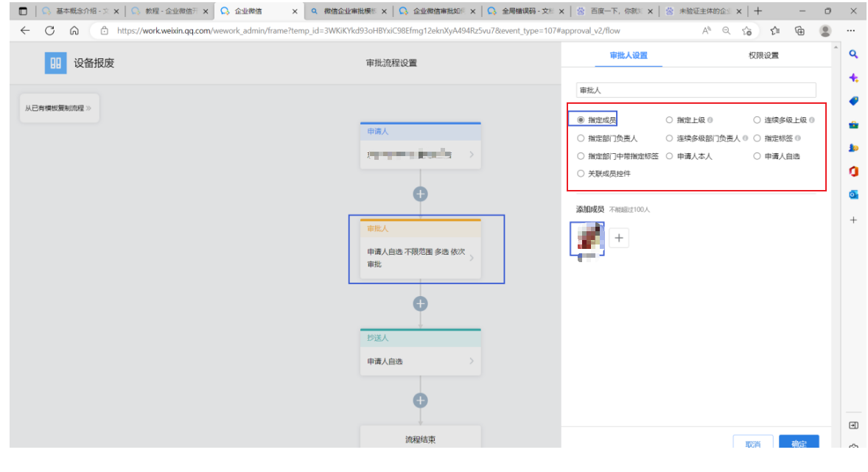Open the read aloud tool
Screen dimensions: 868x472
(707, 31)
